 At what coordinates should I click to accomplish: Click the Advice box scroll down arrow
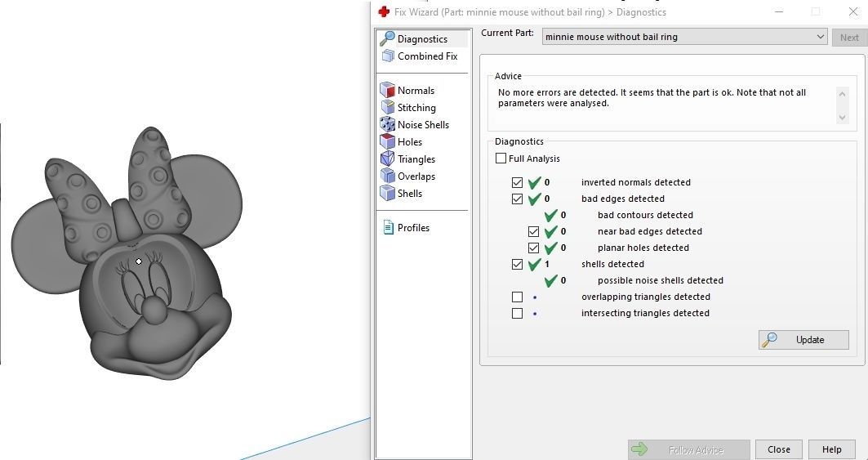[842, 118]
